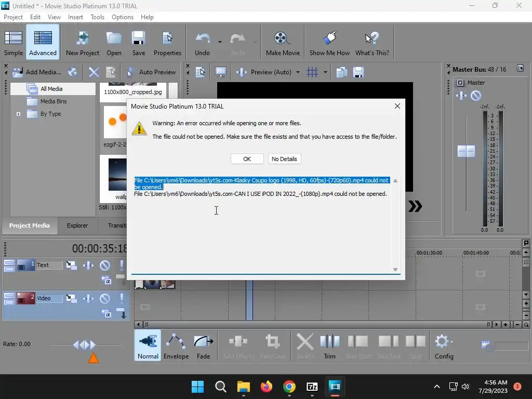The height and width of the screenshot is (399, 532).
Task: Click the Open toolbar icon
Action: coord(114,42)
